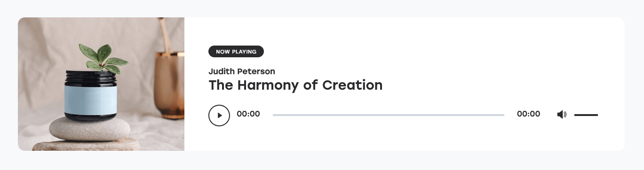Open artist Judith Peterson

242,71
